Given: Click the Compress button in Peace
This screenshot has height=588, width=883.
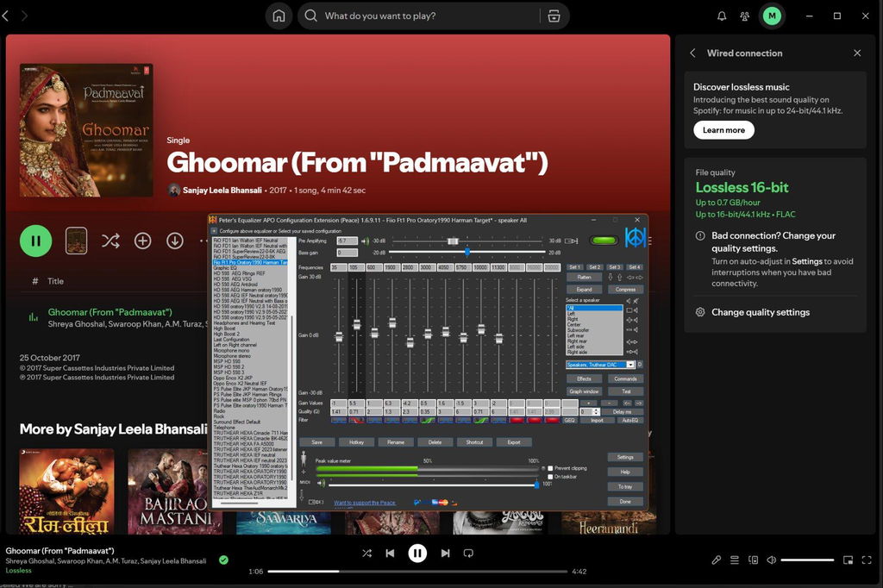Looking at the screenshot, I should pos(625,290).
